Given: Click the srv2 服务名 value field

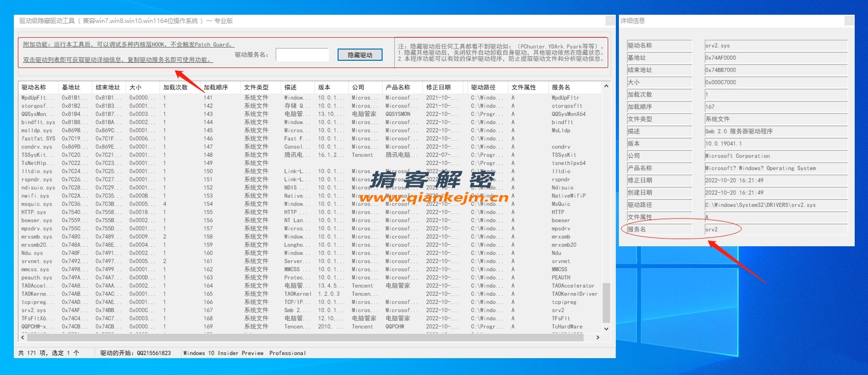Looking at the screenshot, I should [x=776, y=229].
